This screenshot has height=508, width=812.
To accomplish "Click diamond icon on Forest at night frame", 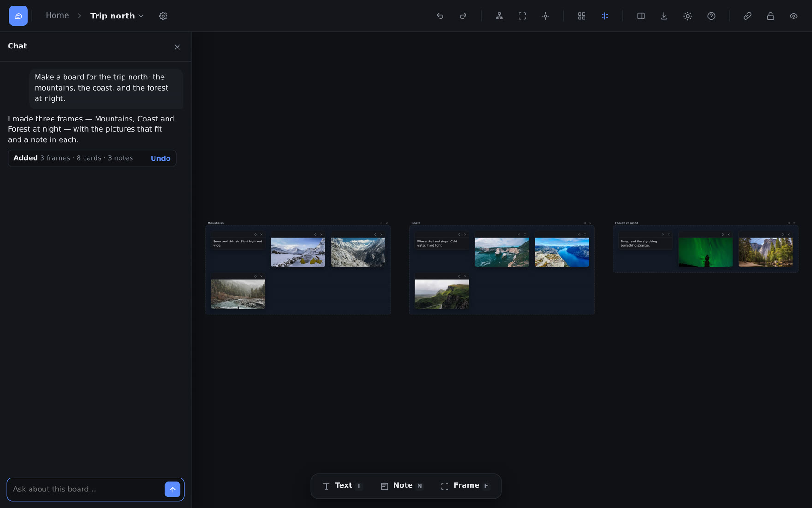I will [788, 223].
